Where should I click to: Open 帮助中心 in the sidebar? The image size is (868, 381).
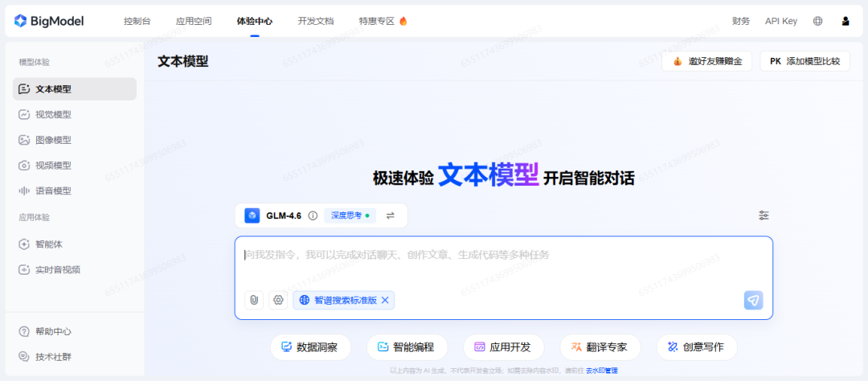tap(75, 332)
